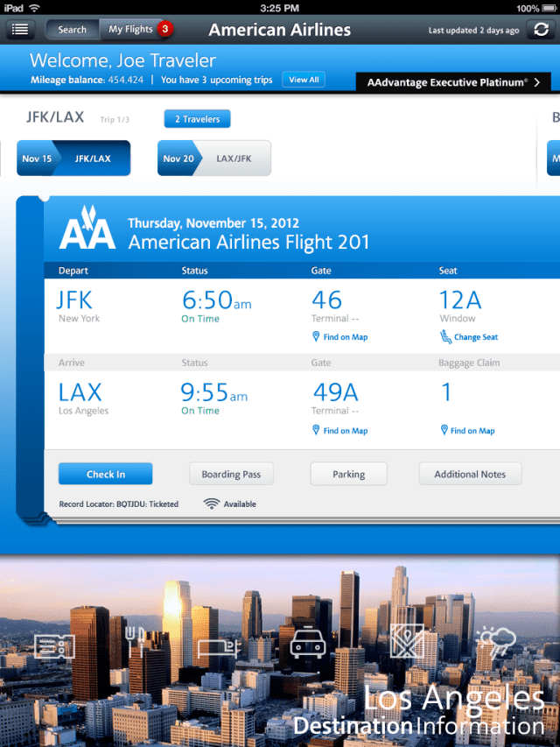This screenshot has width=560, height=747.
Task: Open the hamburger menu icon
Action: pyautogui.click(x=20, y=30)
